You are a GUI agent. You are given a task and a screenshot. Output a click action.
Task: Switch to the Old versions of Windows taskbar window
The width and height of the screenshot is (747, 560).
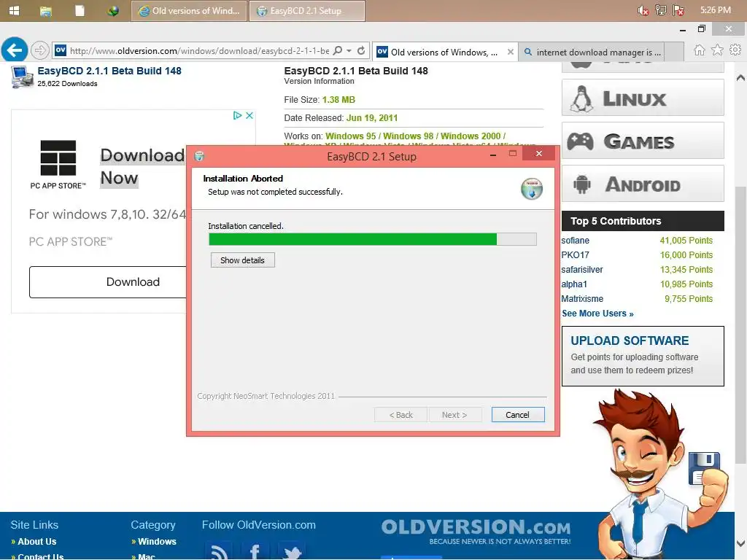pos(189,11)
